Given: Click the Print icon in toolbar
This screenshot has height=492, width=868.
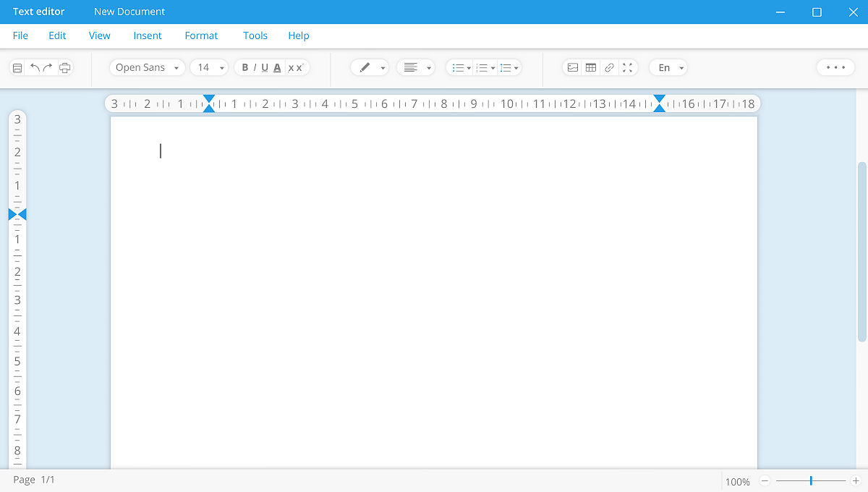Looking at the screenshot, I should [65, 68].
